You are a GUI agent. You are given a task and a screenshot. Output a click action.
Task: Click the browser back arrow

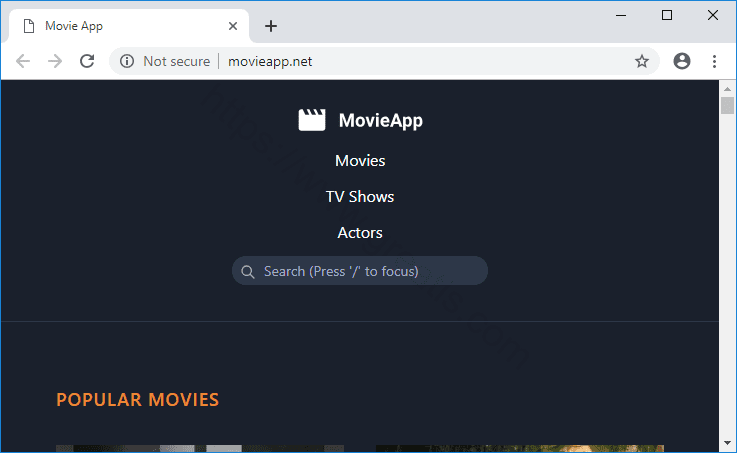[23, 61]
